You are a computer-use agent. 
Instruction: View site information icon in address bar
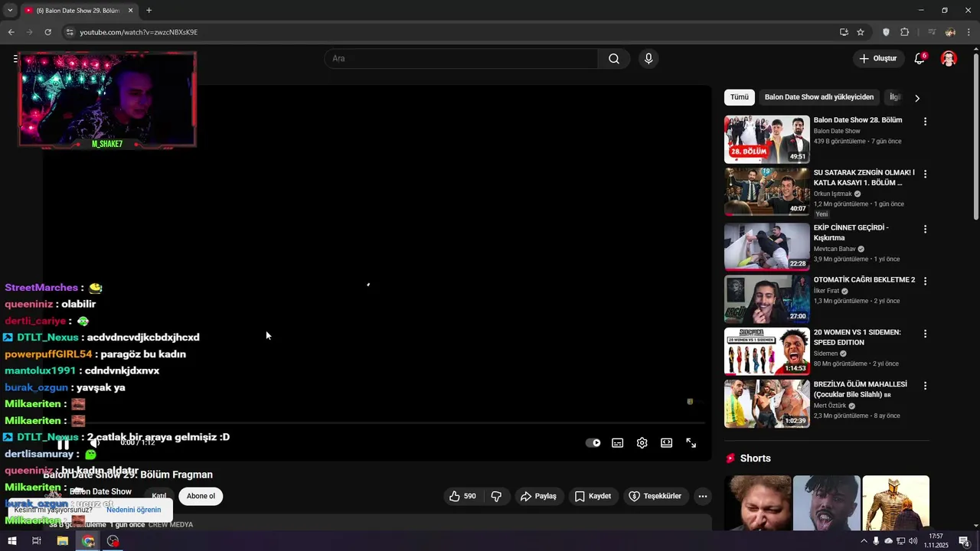[x=70, y=32]
